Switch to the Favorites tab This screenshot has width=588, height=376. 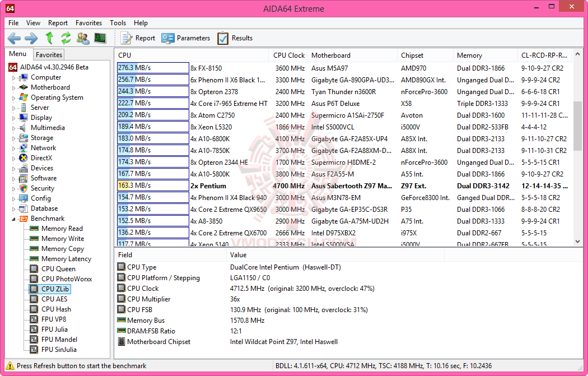(x=49, y=55)
